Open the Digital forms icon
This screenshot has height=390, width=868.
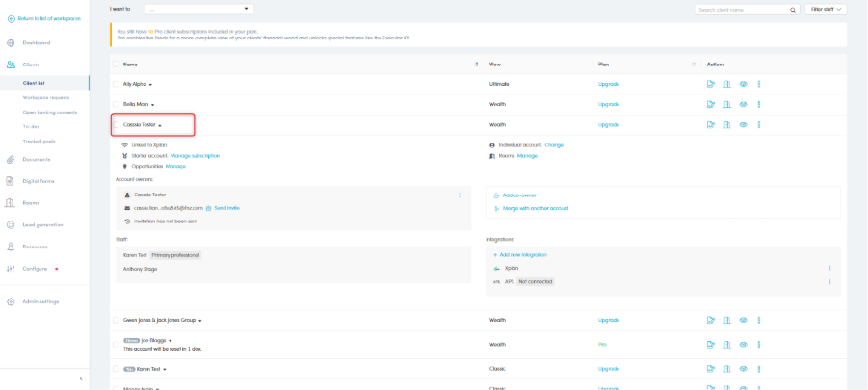[11, 181]
